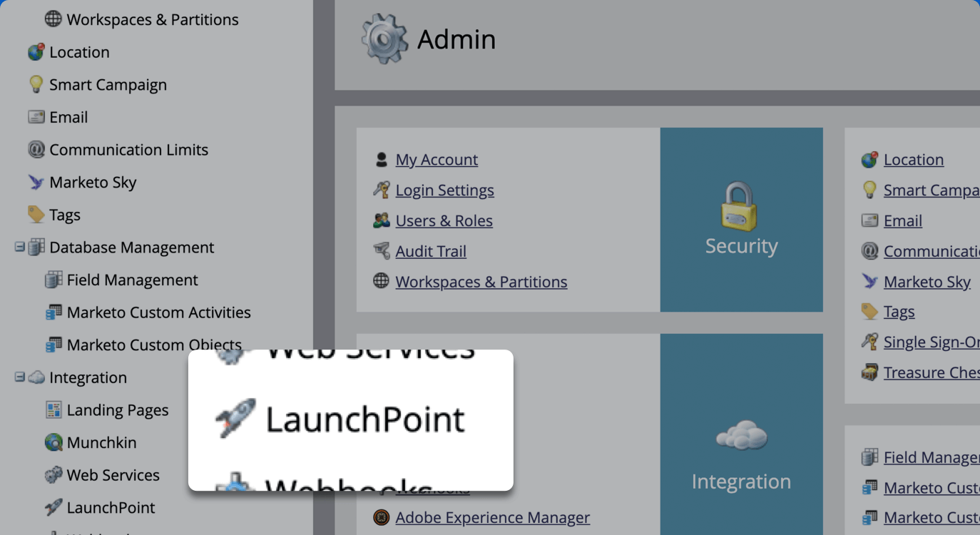This screenshot has height=535, width=980.
Task: Select Landing Pages in the sidebar tree
Action: 118,410
